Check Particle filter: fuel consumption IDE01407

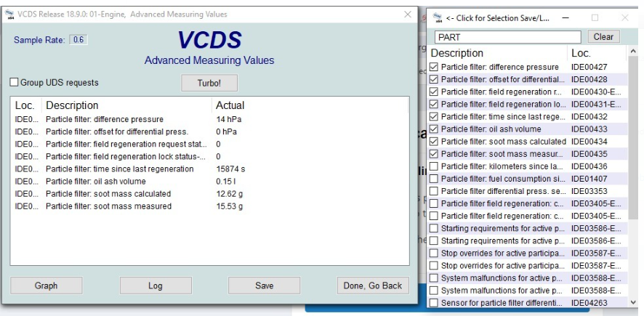pos(434,179)
